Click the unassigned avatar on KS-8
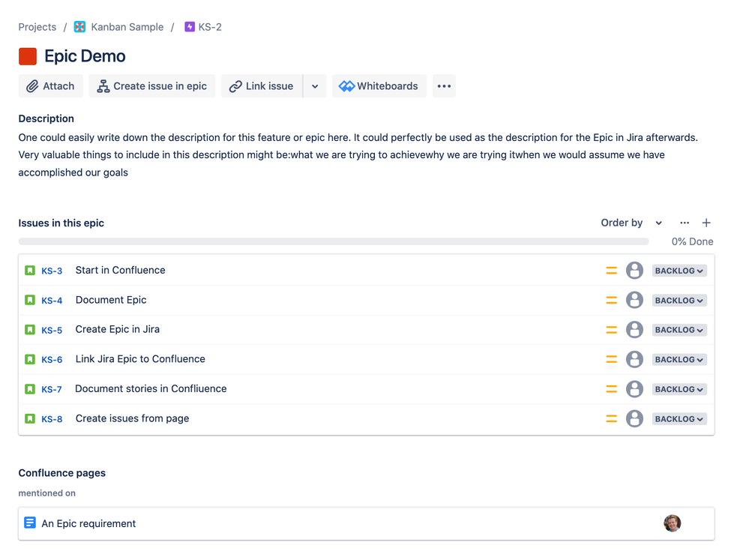The height and width of the screenshot is (560, 749). [634, 418]
